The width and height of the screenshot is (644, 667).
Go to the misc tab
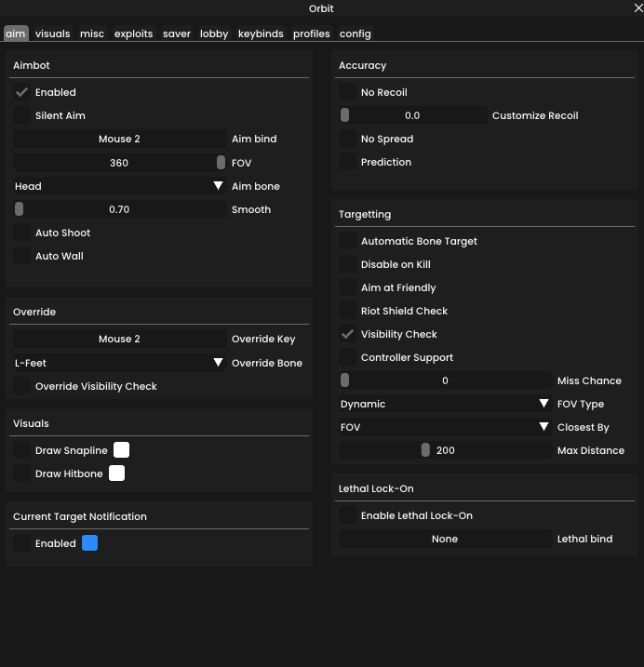coord(92,33)
